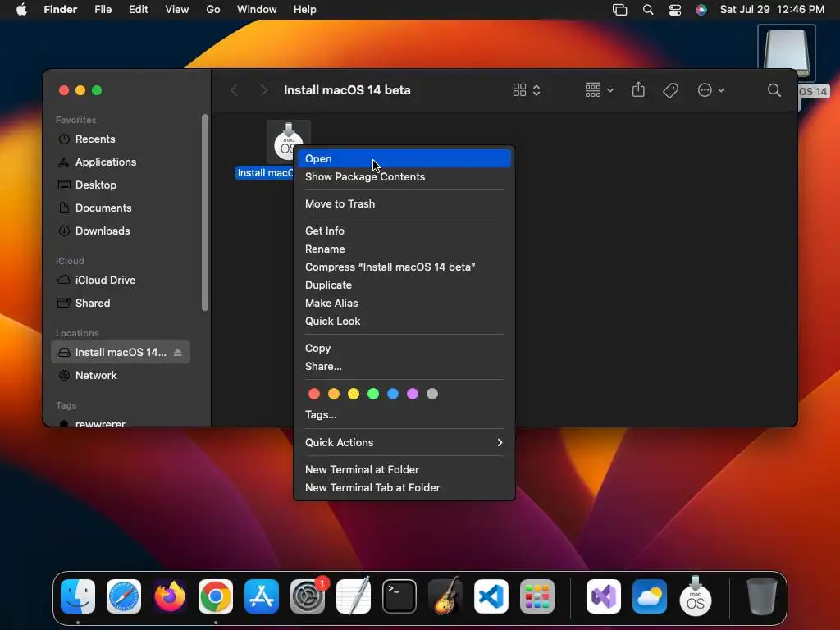Go forward in Finder navigation

(x=263, y=90)
